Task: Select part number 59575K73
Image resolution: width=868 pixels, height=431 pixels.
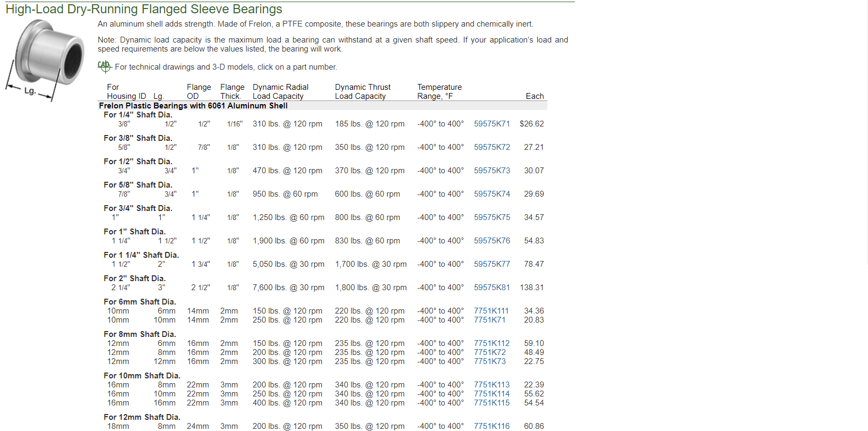Action: point(492,171)
